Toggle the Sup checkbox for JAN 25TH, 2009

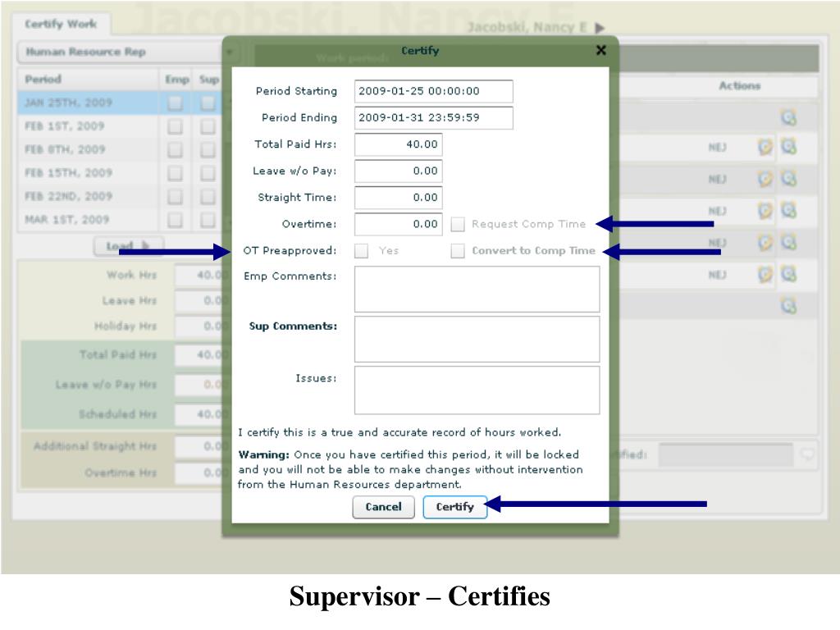tap(208, 103)
